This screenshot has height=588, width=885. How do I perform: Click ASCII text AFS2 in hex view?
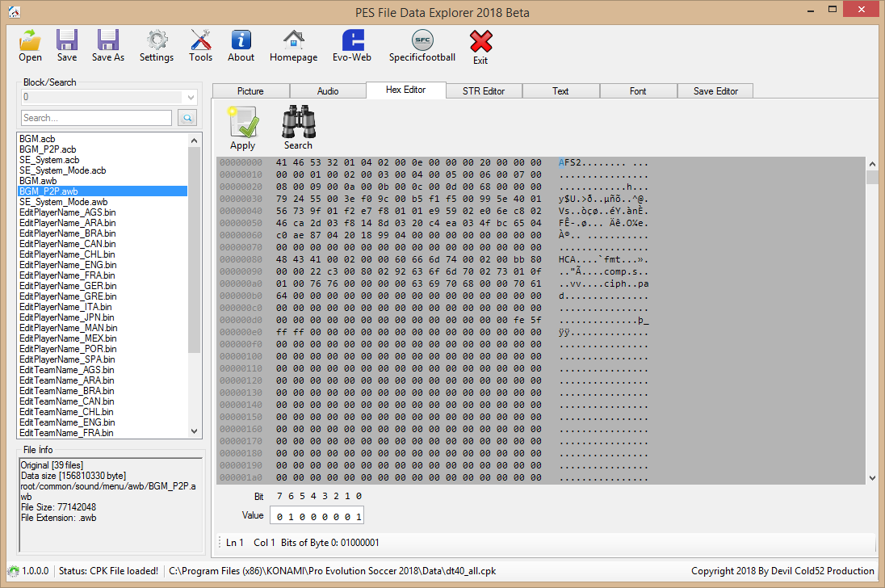point(569,162)
